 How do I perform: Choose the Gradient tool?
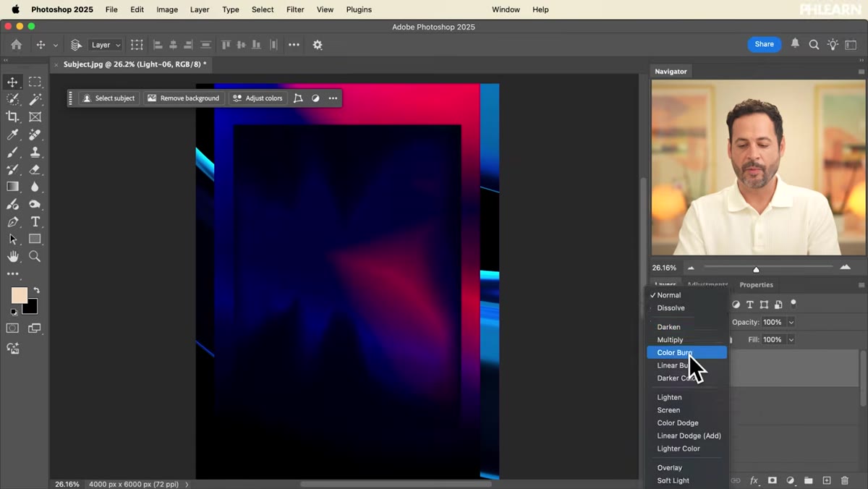click(12, 187)
